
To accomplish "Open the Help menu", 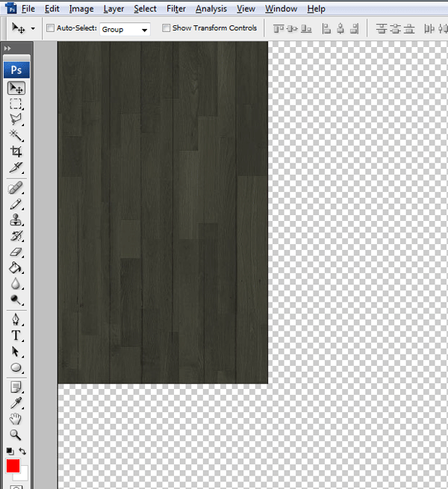I will coord(316,9).
